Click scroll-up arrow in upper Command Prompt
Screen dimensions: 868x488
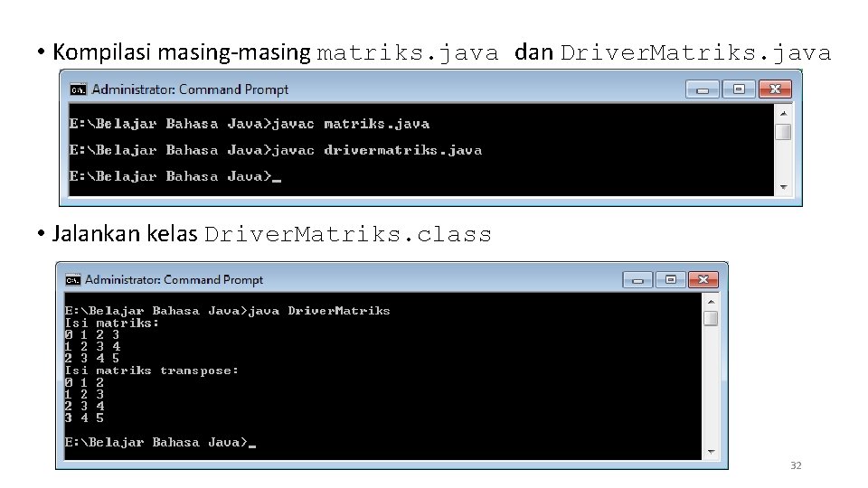(783, 114)
